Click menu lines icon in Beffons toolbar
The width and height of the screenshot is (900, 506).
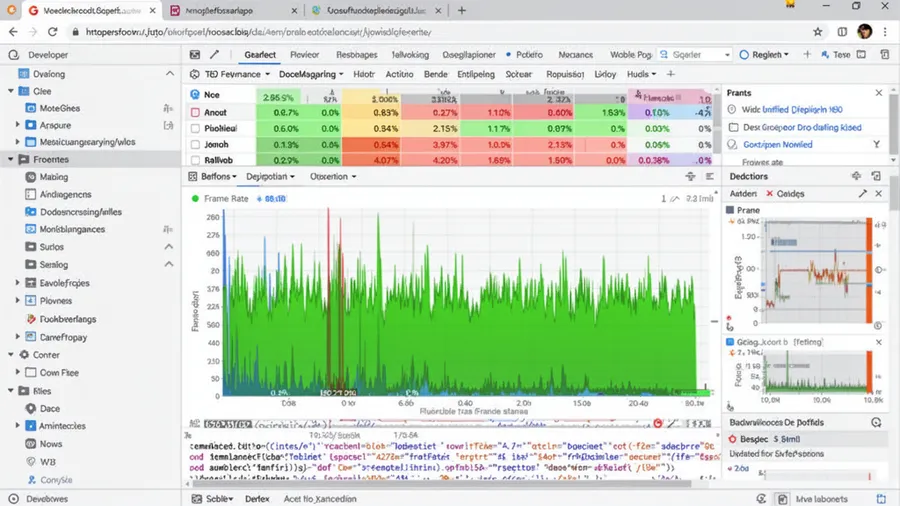coord(709,176)
